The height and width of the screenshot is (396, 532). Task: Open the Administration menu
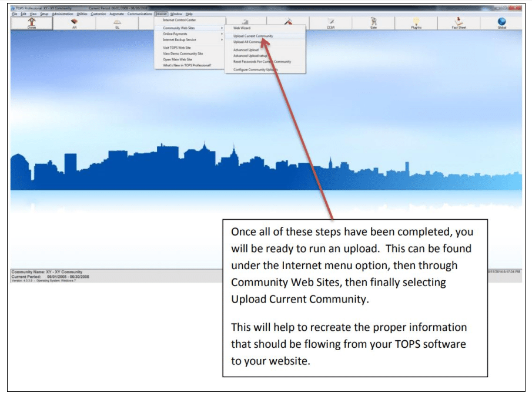point(62,14)
